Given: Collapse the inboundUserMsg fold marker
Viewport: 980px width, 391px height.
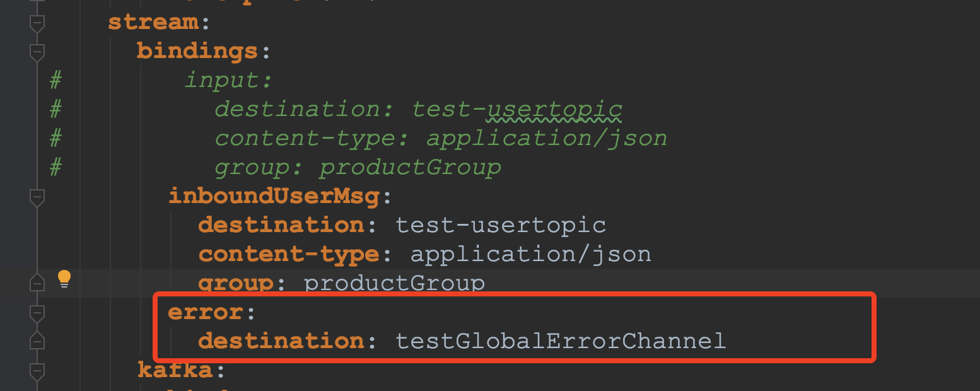Looking at the screenshot, I should coord(37,197).
